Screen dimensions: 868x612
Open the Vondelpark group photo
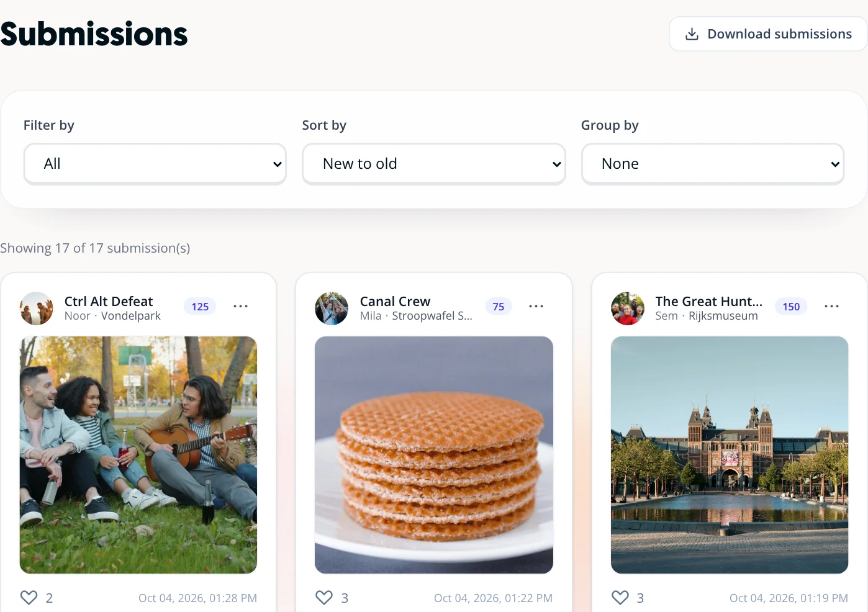[138, 455]
